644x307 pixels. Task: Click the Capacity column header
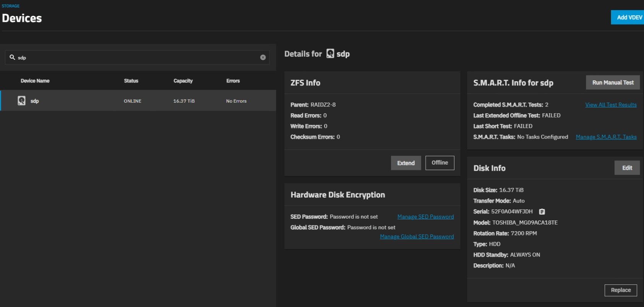[183, 81]
